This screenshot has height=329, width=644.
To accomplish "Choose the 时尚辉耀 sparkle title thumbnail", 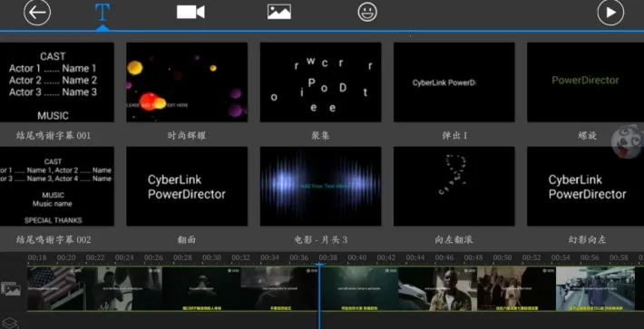I will point(187,82).
